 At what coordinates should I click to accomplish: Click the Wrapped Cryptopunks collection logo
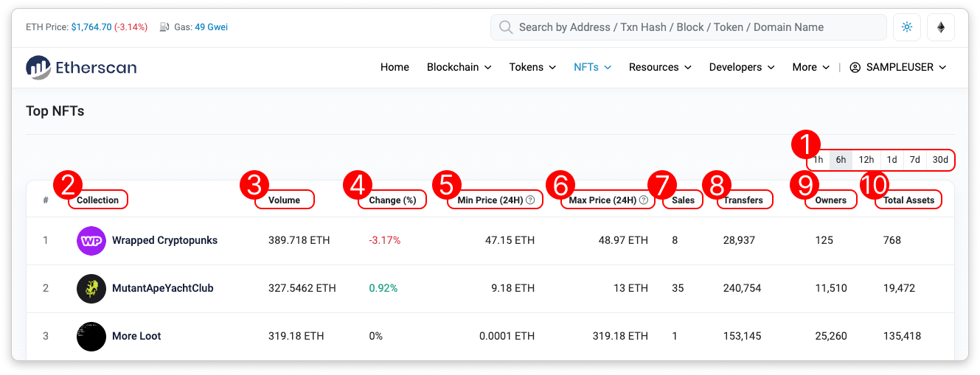point(91,240)
